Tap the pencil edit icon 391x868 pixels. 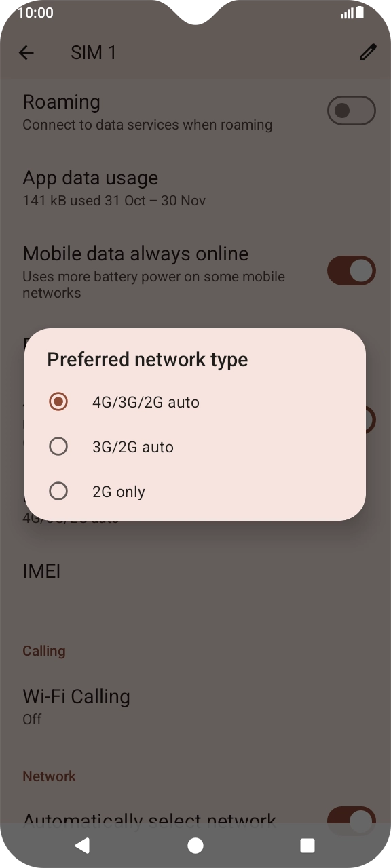368,52
